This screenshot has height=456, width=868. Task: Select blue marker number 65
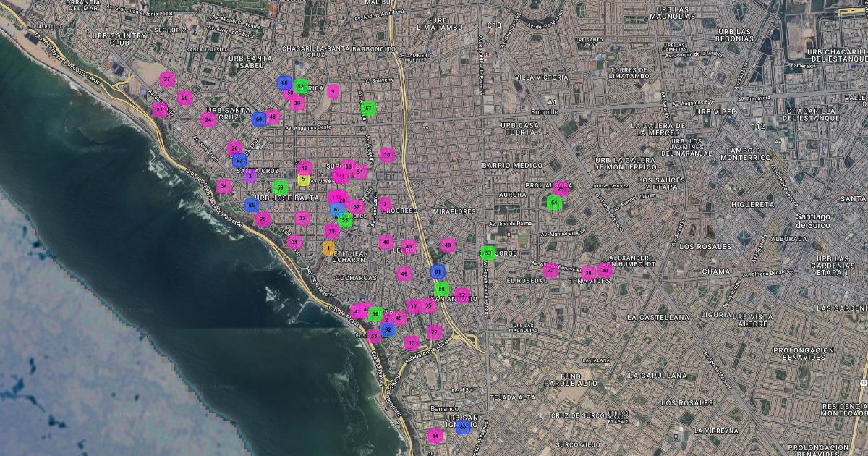(252, 206)
